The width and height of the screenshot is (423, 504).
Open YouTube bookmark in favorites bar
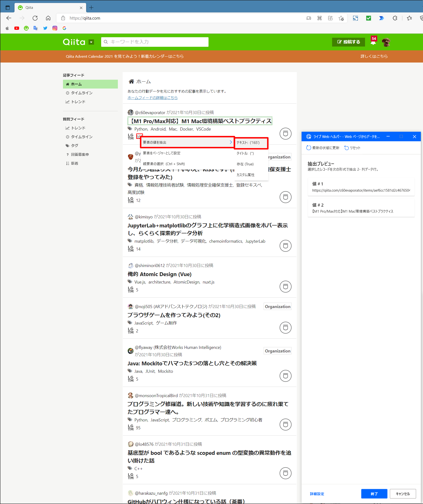(16, 28)
